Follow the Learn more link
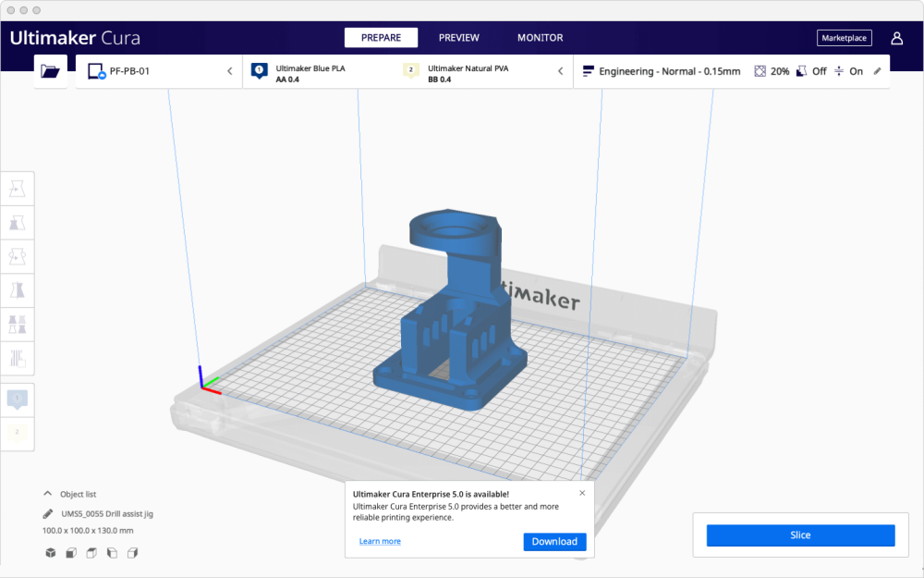Screen dimensions: 924x578 (380, 541)
